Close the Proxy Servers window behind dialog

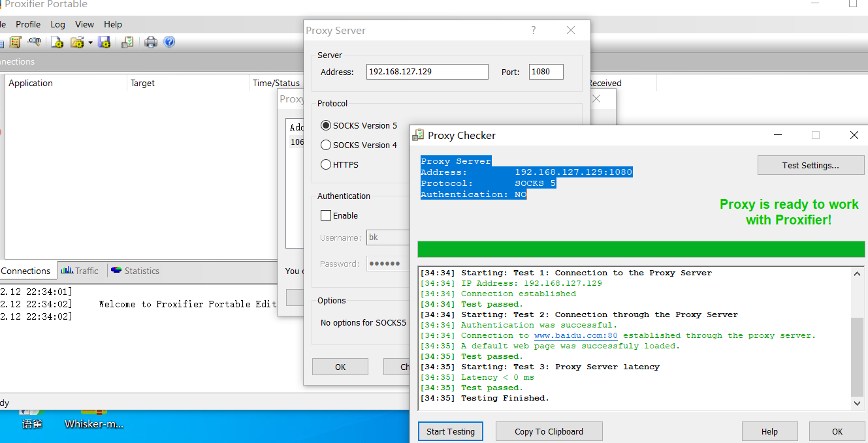(x=596, y=99)
